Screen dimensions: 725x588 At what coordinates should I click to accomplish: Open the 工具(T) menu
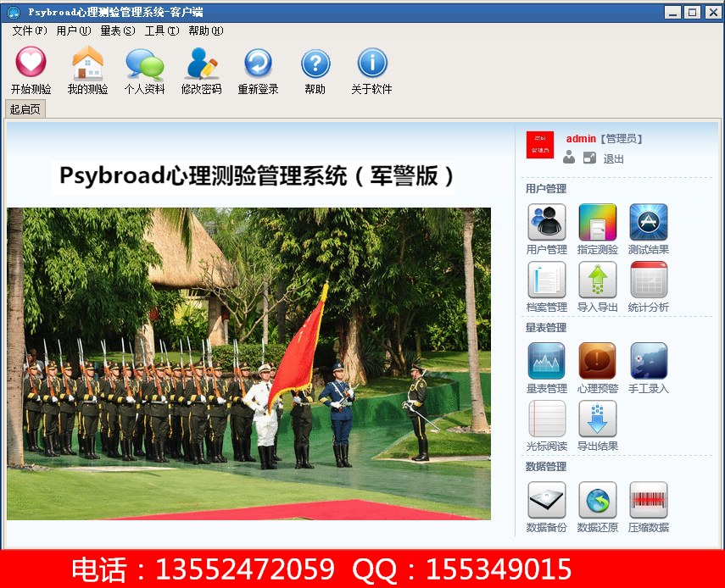[162, 31]
